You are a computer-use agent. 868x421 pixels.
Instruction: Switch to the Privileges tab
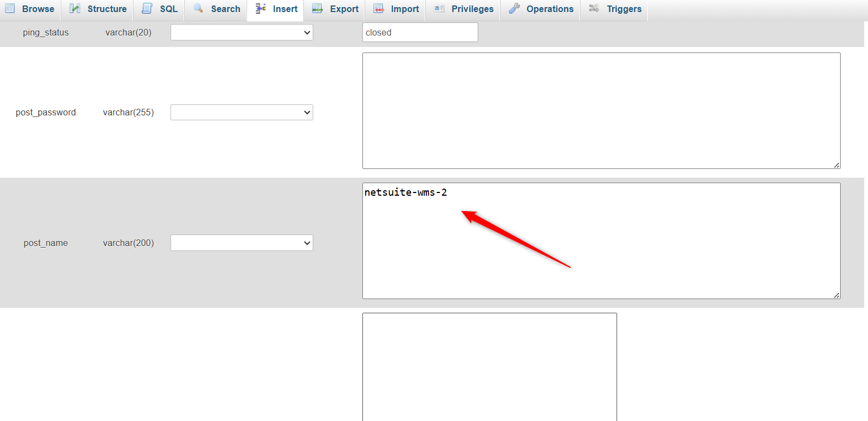click(464, 9)
